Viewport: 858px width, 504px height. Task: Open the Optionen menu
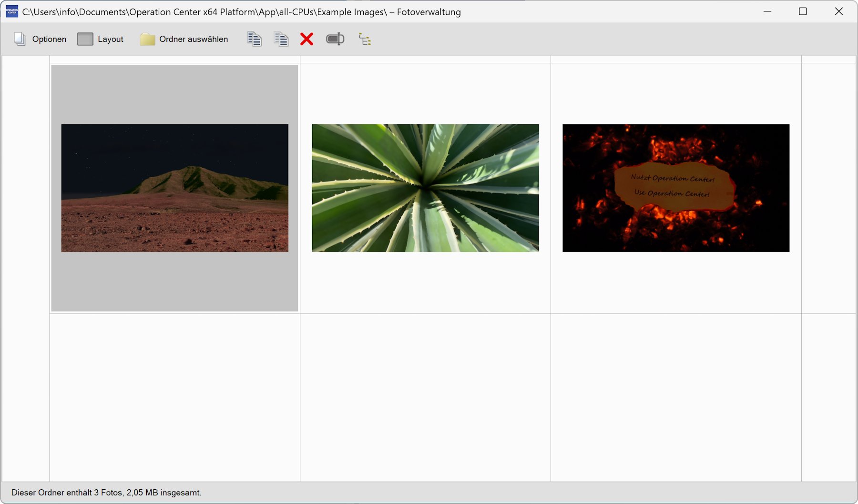[x=40, y=39]
